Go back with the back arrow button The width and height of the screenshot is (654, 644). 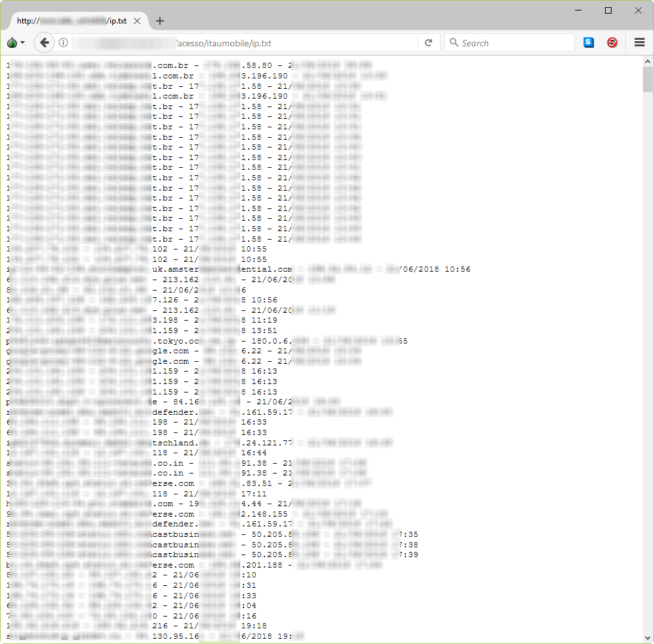tap(44, 42)
